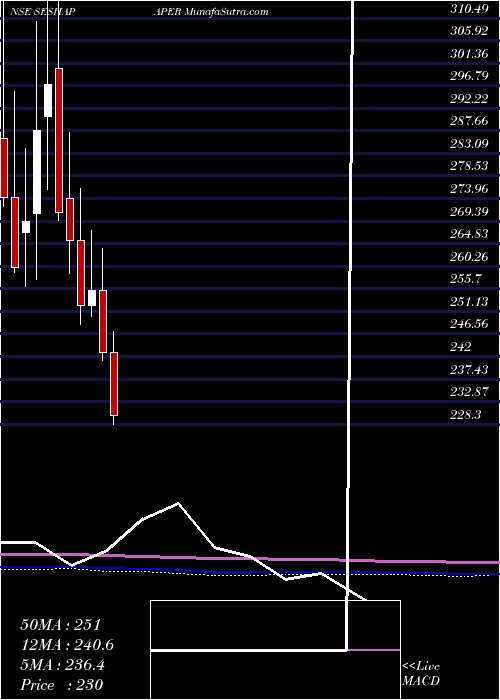Click the small white candlestick near 267
500x700 pixels.
click(x=26, y=227)
